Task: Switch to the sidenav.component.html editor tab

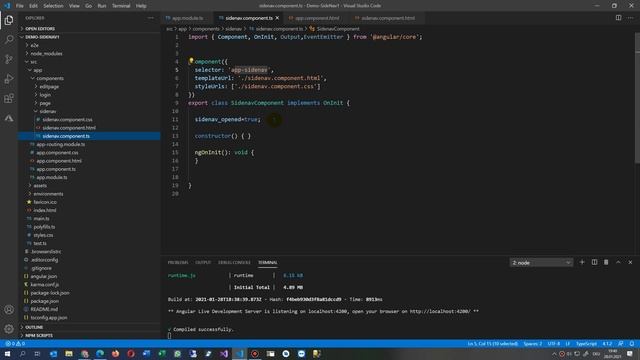Action: (388, 18)
